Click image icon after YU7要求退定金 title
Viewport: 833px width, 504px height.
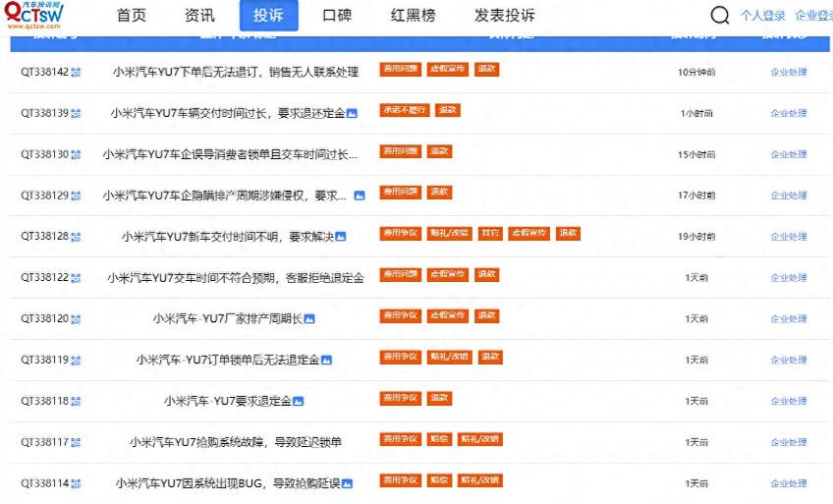coord(298,401)
